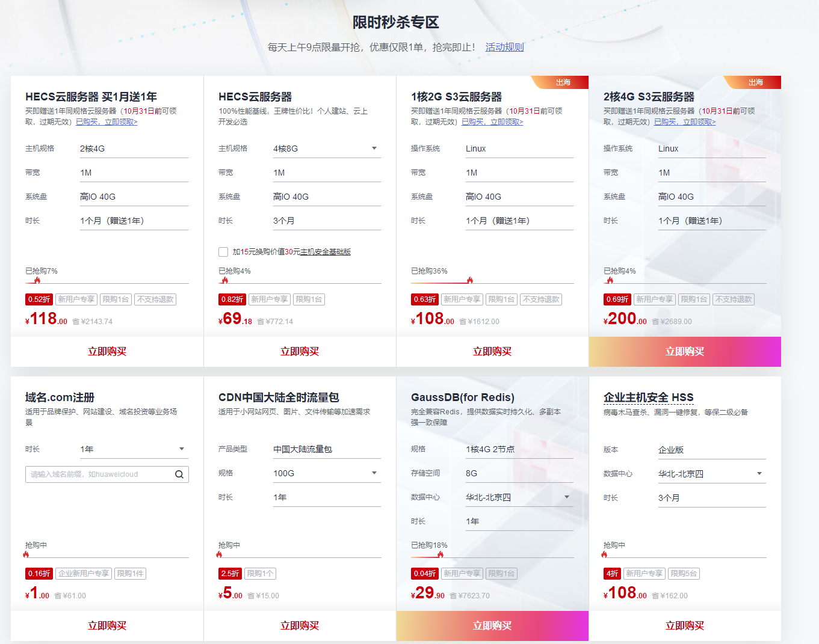Click 立即购买 for 1核2G S3云服务器
Screen dimensions: 819x644
[x=492, y=352]
